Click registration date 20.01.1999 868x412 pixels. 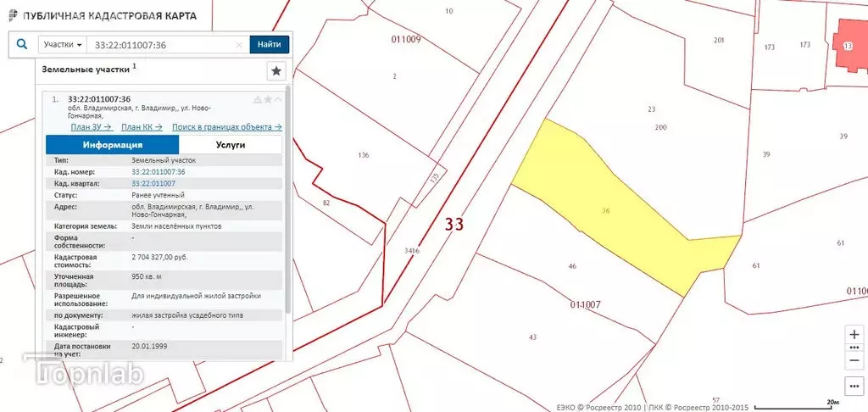click(149, 346)
